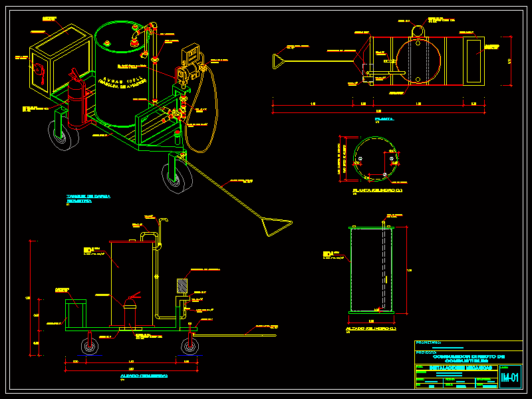The image size is (532, 399).
Task: Click the TANQUE DE CARGA title label
Action: tap(88, 197)
